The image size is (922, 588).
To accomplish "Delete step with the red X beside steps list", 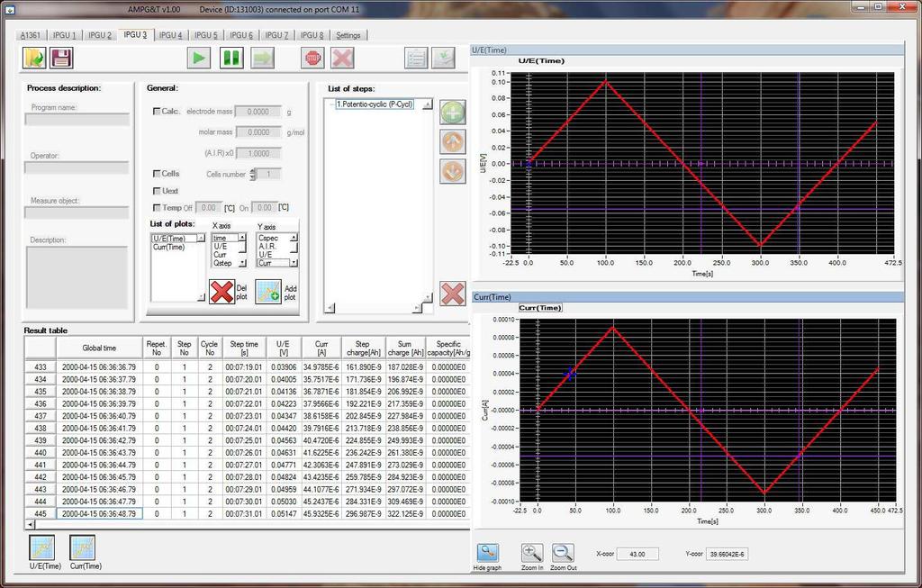I will (453, 294).
